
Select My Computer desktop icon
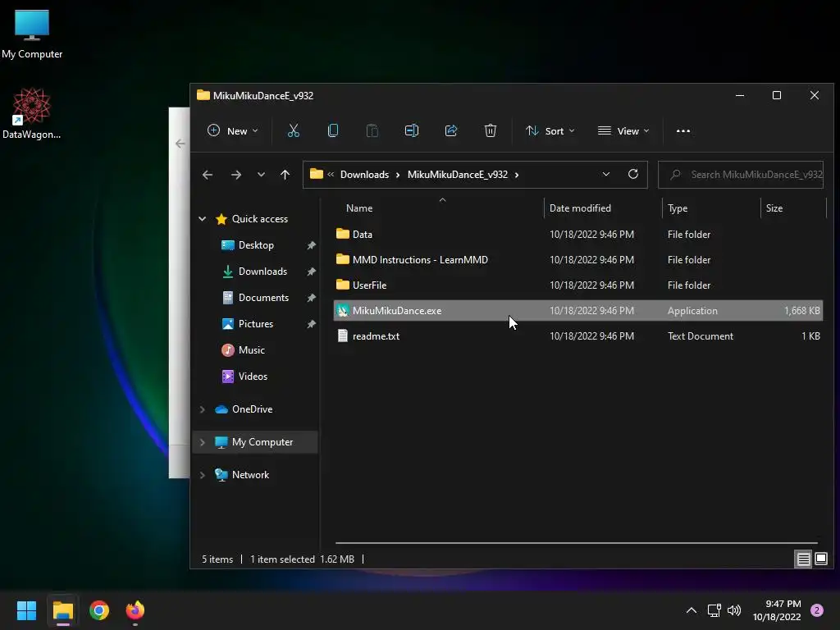32,34
